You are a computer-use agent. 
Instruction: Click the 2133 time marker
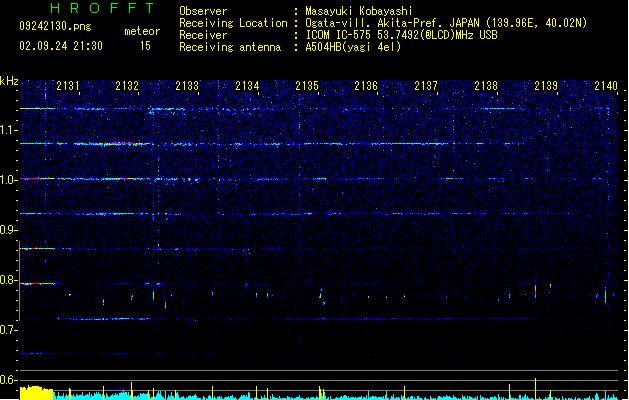click(187, 86)
